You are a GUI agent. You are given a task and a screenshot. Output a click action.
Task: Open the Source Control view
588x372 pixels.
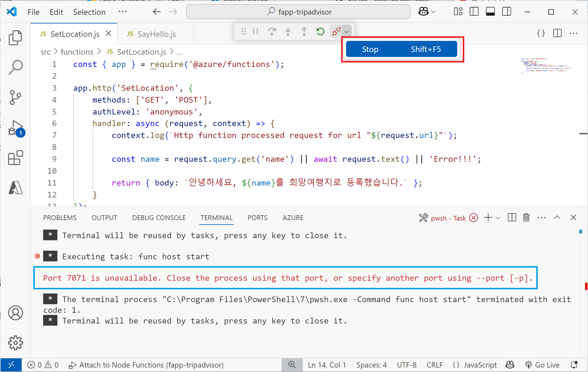[x=15, y=97]
